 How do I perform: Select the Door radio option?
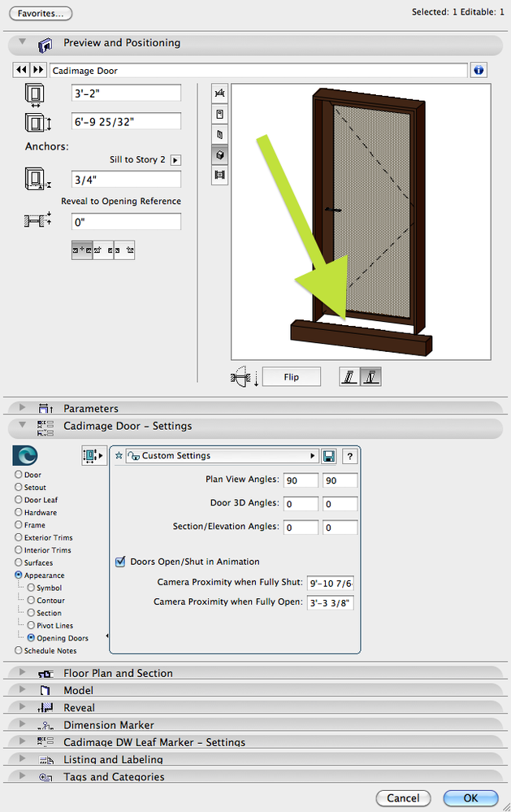pyautogui.click(x=19, y=475)
